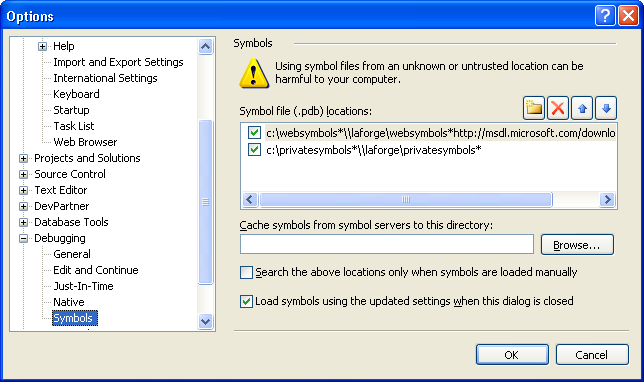Click the Browse... button
This screenshot has width=644, height=382.
click(x=577, y=245)
